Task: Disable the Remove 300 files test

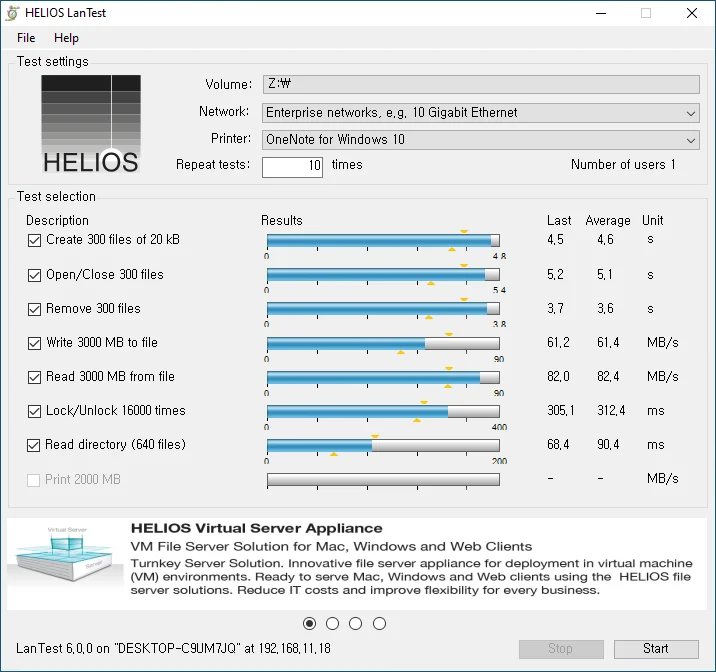Action: pos(34,309)
